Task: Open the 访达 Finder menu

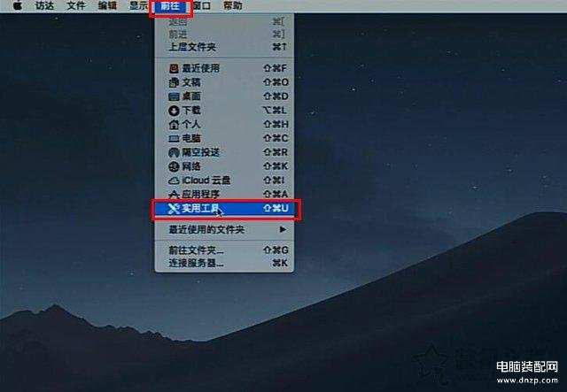Action: (45, 6)
